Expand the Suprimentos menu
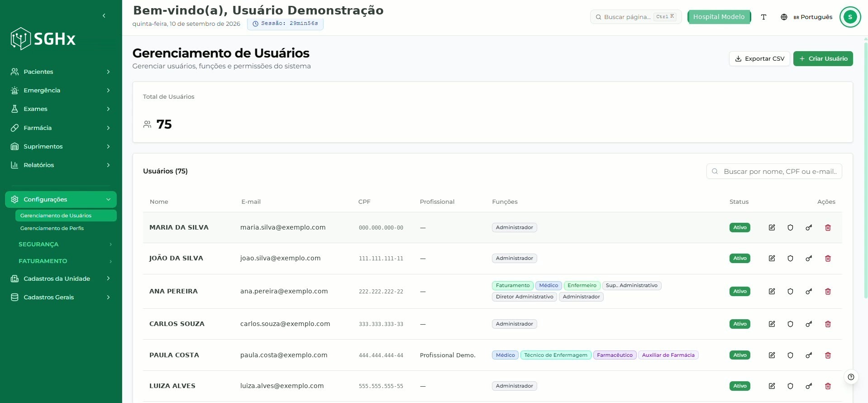 tap(61, 146)
